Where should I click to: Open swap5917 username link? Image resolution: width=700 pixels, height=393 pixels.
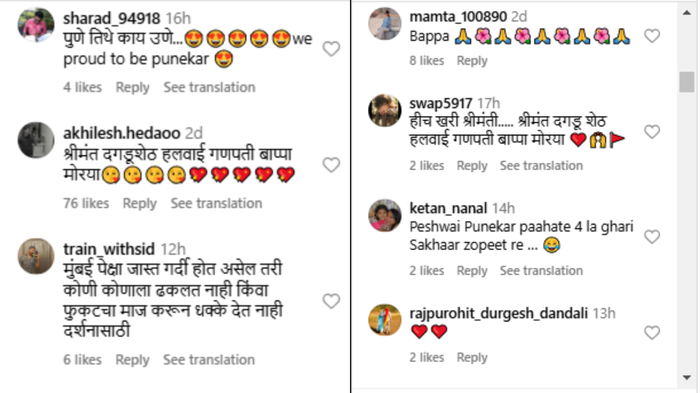pyautogui.click(x=441, y=103)
